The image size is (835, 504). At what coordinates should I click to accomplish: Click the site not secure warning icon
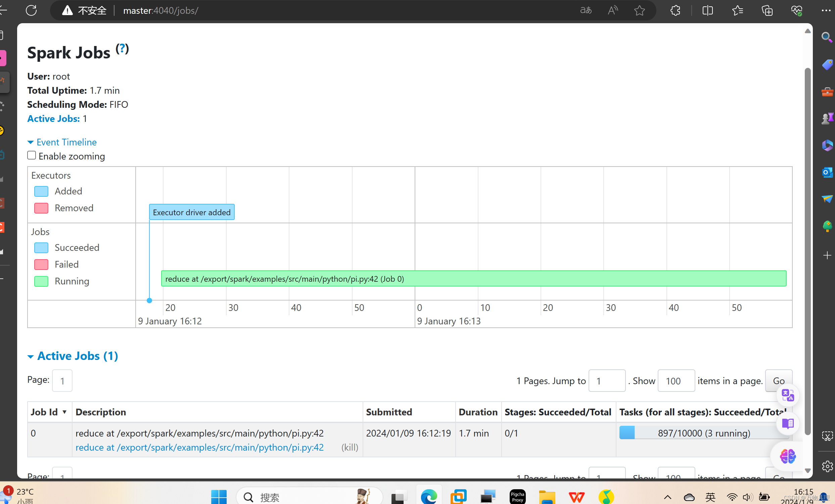pos(67,10)
